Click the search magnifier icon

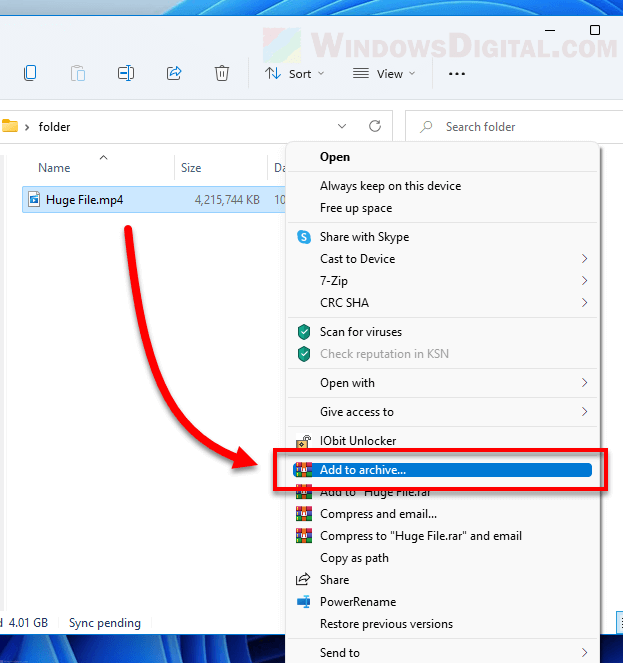pos(426,126)
